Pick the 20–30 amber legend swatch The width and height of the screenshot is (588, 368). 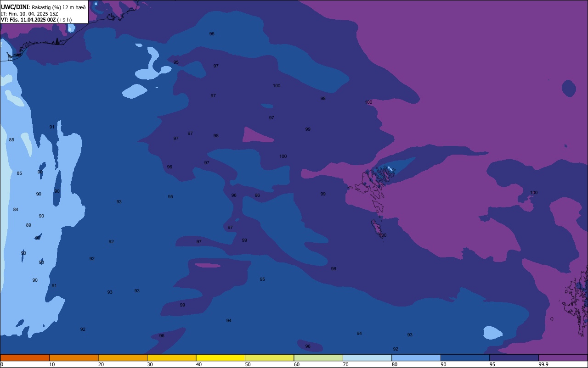click(x=123, y=357)
